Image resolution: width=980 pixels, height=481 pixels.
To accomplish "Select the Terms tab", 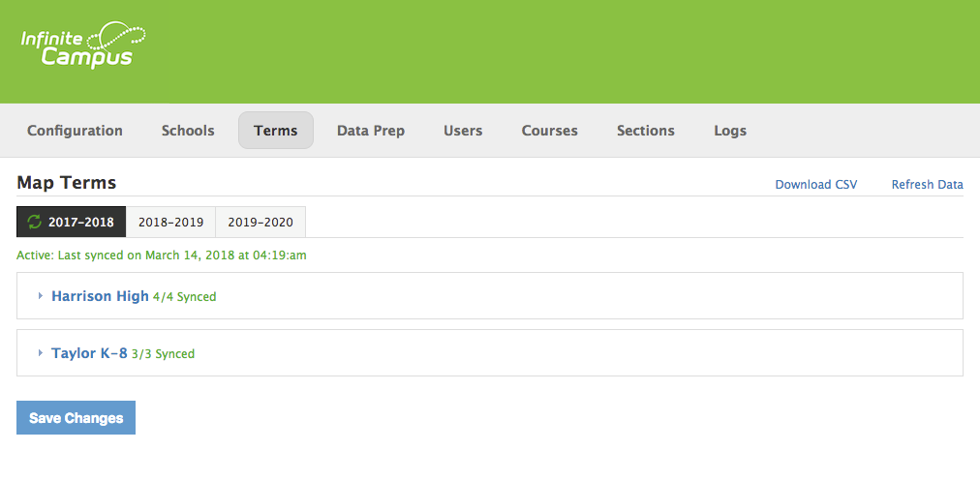I will click(276, 131).
